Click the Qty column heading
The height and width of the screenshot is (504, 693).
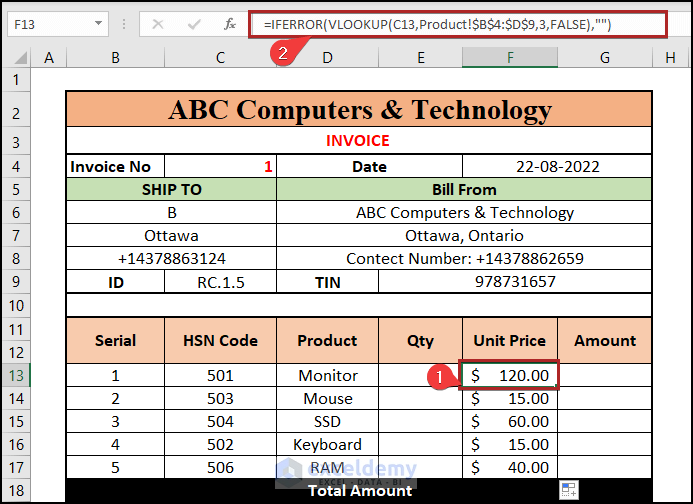[x=420, y=340]
